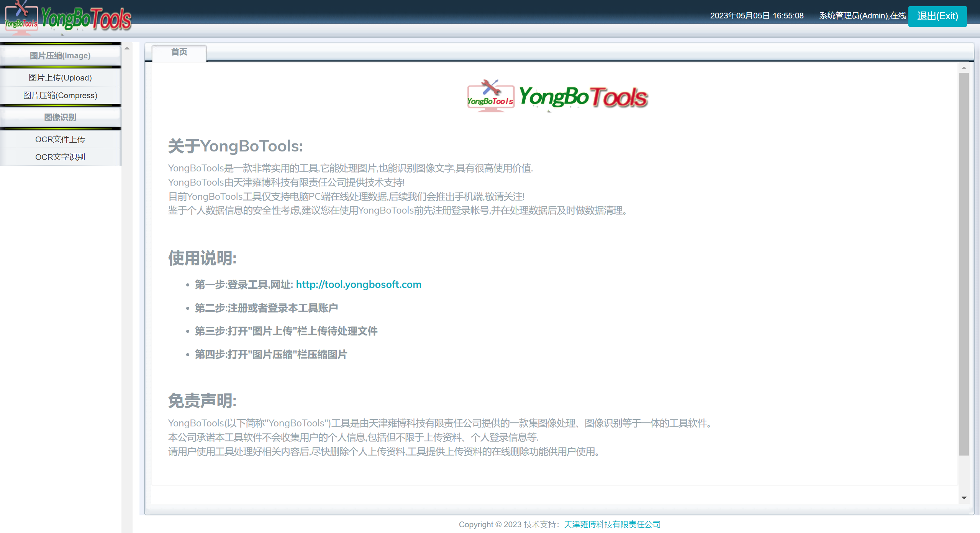Click the monitor-with-tools icon beside banner text
The width and height of the screenshot is (980, 533).
point(490,96)
